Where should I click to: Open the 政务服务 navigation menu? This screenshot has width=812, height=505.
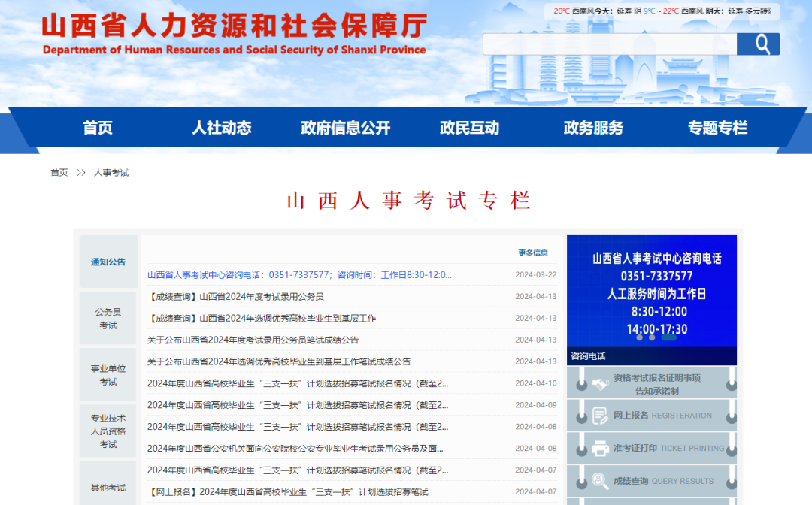click(x=593, y=128)
